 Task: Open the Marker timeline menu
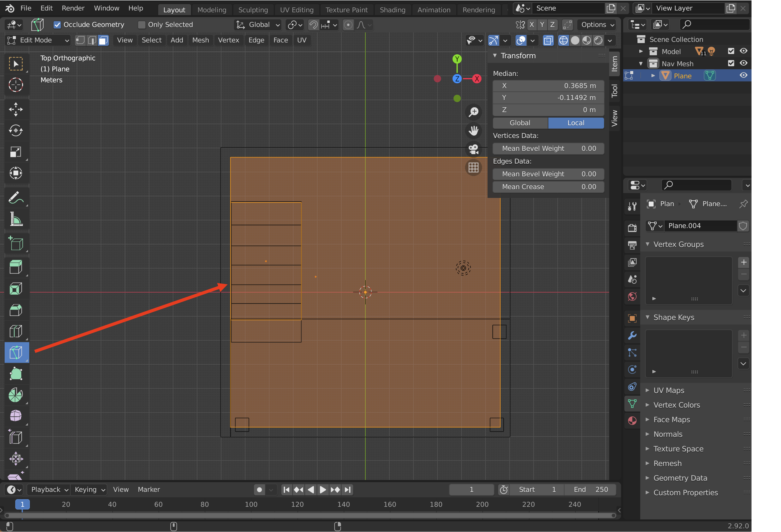point(149,489)
